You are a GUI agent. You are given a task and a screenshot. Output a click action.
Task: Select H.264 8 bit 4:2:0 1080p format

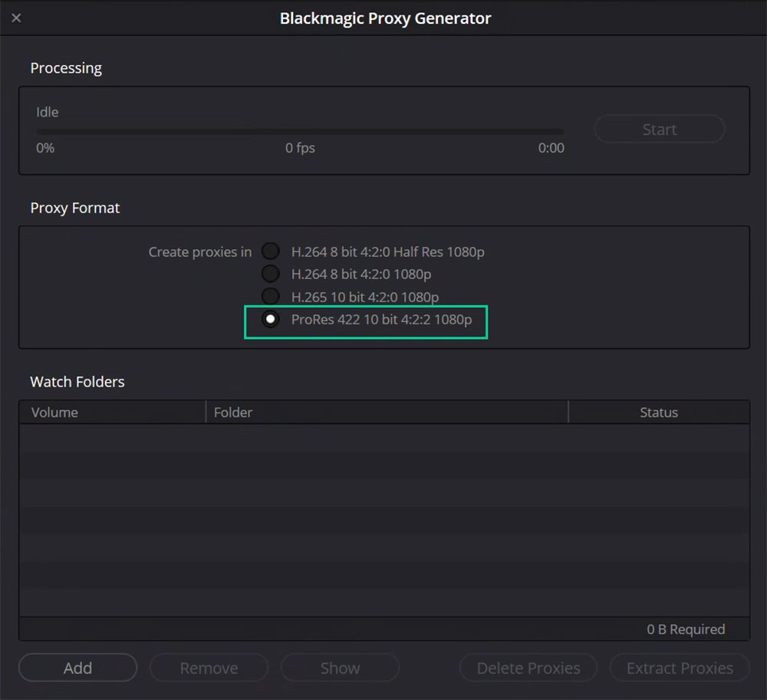click(x=270, y=274)
